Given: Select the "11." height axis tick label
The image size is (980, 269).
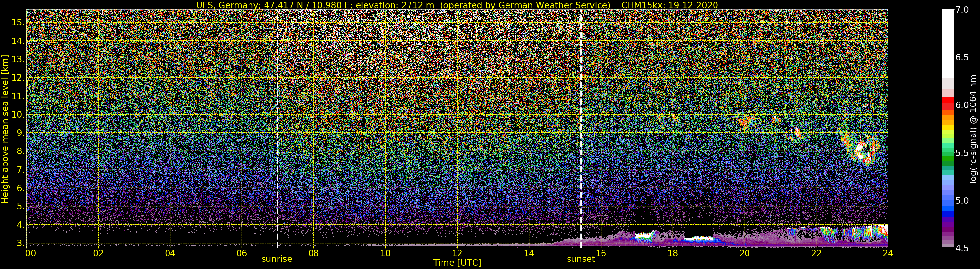Looking at the screenshot, I should click(x=18, y=96).
